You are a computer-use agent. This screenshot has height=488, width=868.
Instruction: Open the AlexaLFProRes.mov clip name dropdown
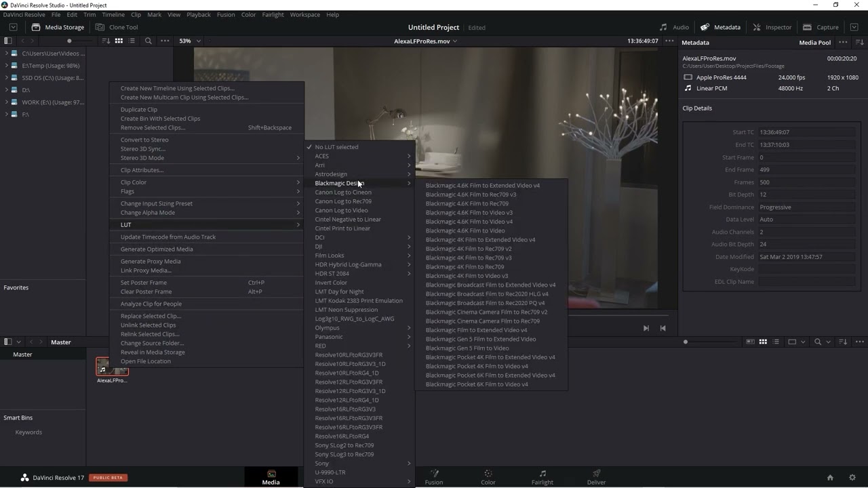tap(426, 41)
